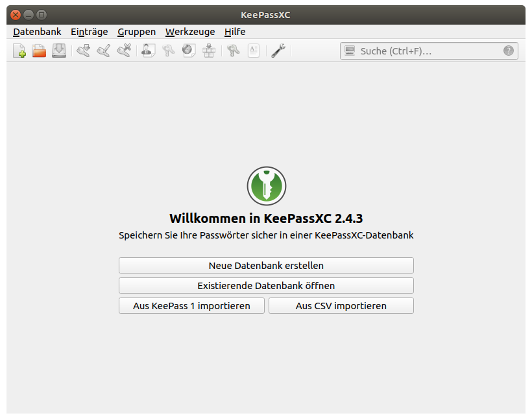Select the open database toolbar icon
The image size is (532, 420).
pyautogui.click(x=38, y=51)
